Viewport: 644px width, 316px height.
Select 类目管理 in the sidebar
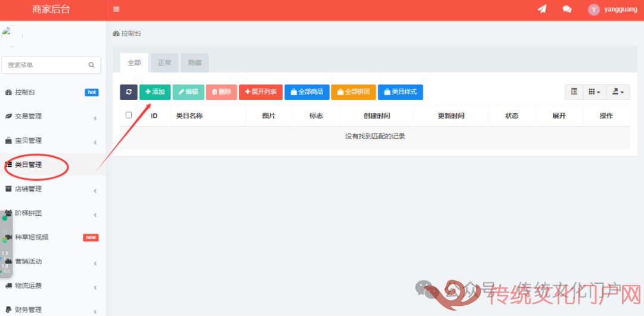pos(29,165)
